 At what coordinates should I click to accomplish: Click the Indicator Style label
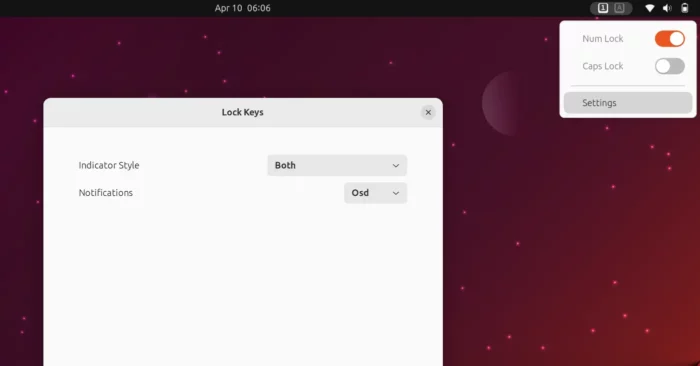coord(109,165)
